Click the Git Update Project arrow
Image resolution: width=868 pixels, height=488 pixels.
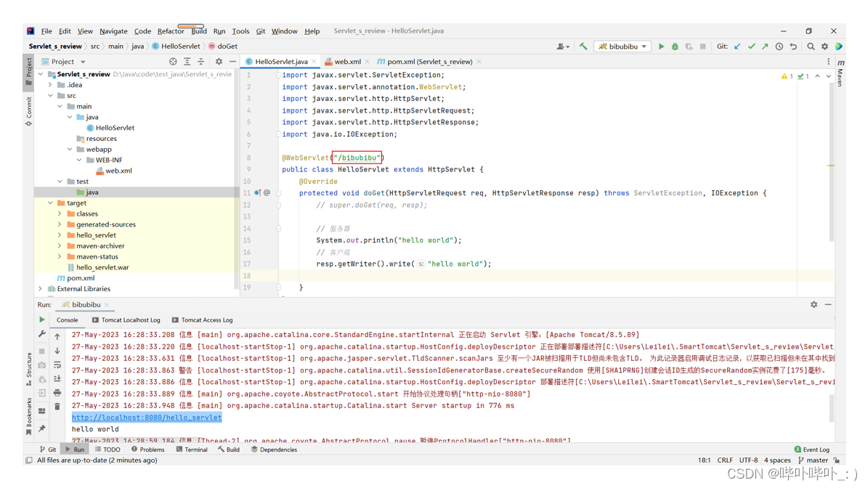click(x=737, y=46)
